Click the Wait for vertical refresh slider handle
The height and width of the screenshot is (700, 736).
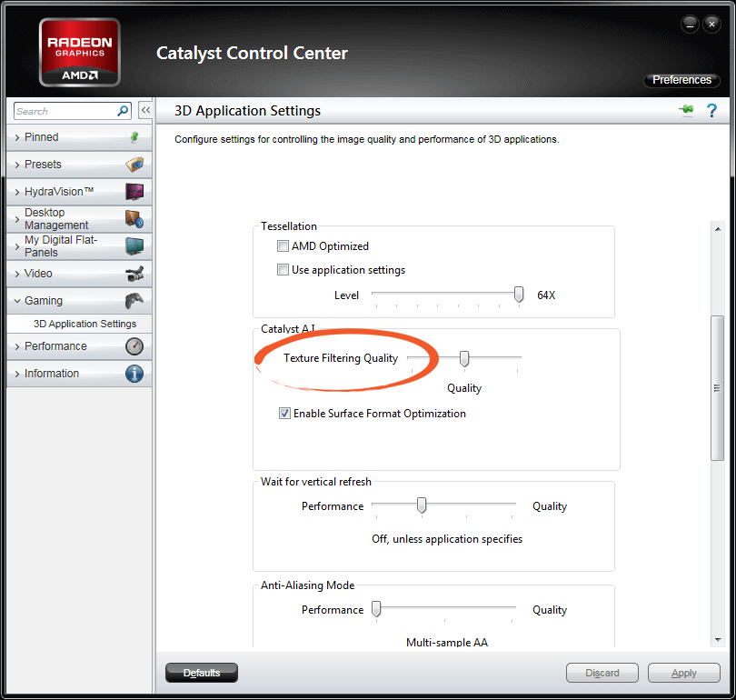(422, 505)
